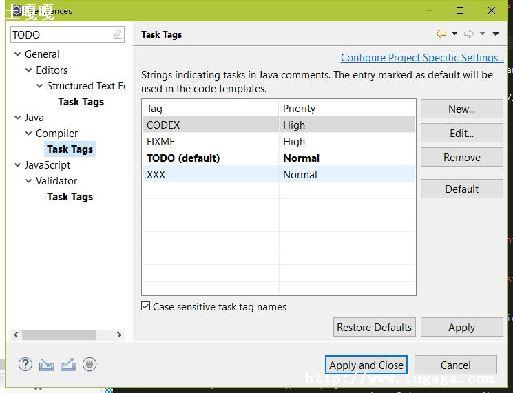Clear the TODO filter text icon
Screen dimensions: 513x393
tap(117, 34)
